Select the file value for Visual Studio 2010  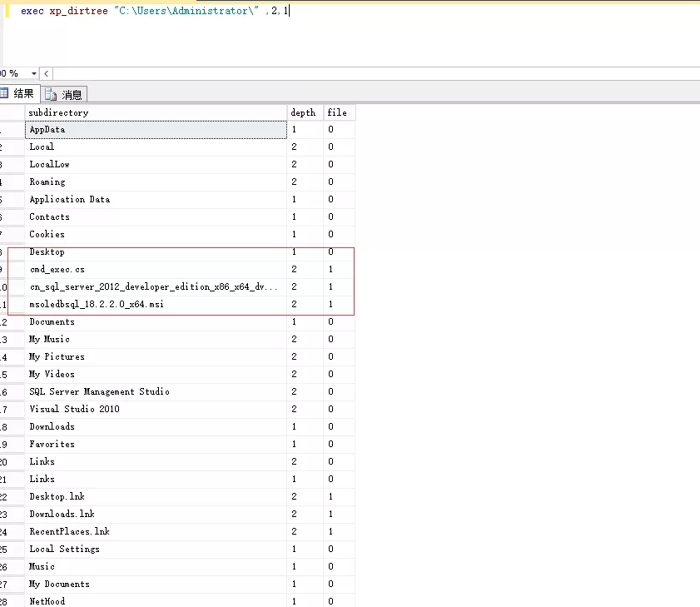coord(340,409)
